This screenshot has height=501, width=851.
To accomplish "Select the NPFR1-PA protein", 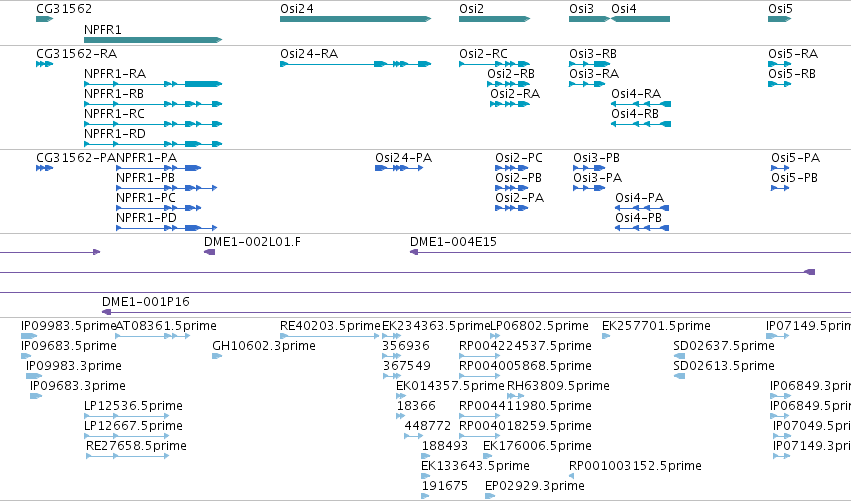I will tap(158, 168).
